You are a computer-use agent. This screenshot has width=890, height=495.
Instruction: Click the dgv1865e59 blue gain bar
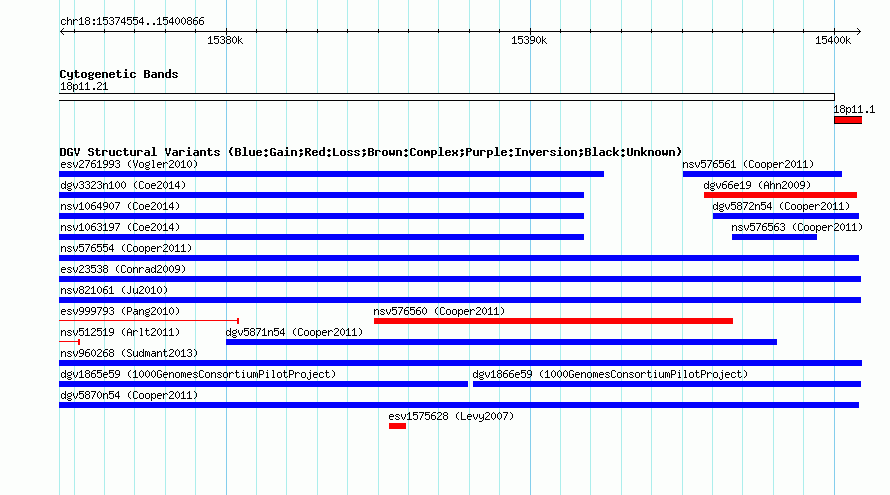(x=263, y=384)
